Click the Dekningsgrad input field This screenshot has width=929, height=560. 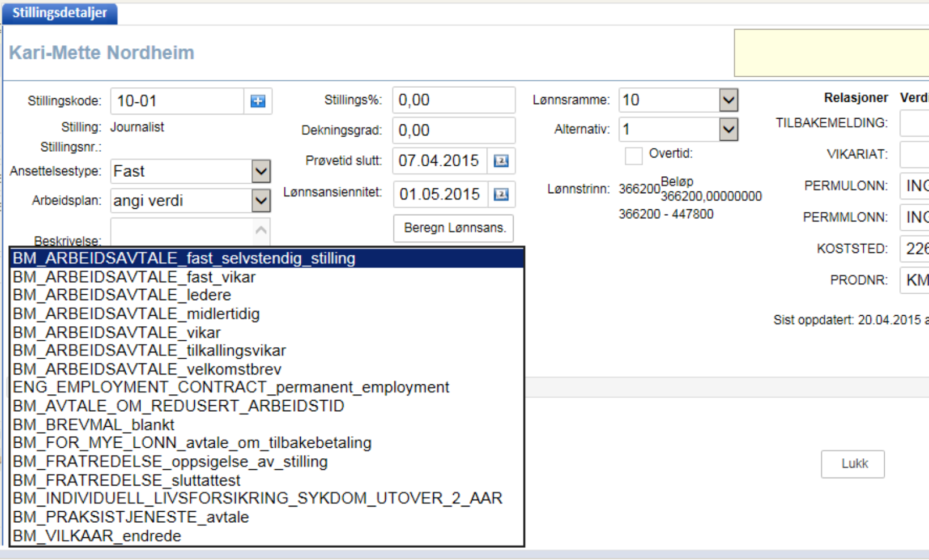pos(454,130)
